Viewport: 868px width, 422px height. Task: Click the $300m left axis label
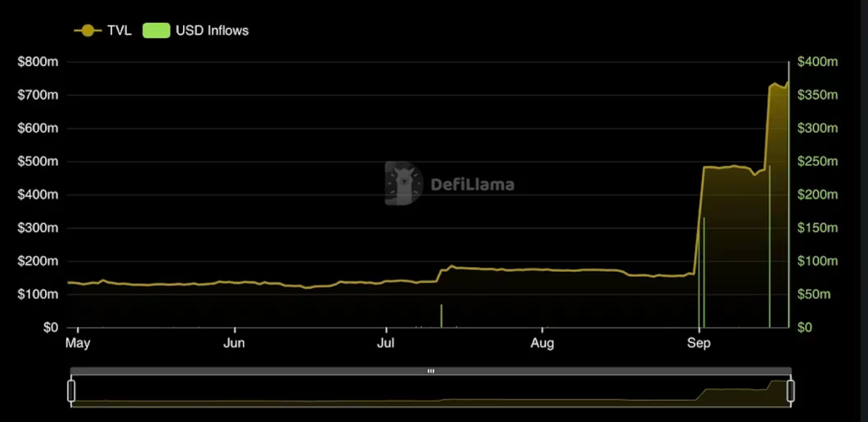point(38,228)
